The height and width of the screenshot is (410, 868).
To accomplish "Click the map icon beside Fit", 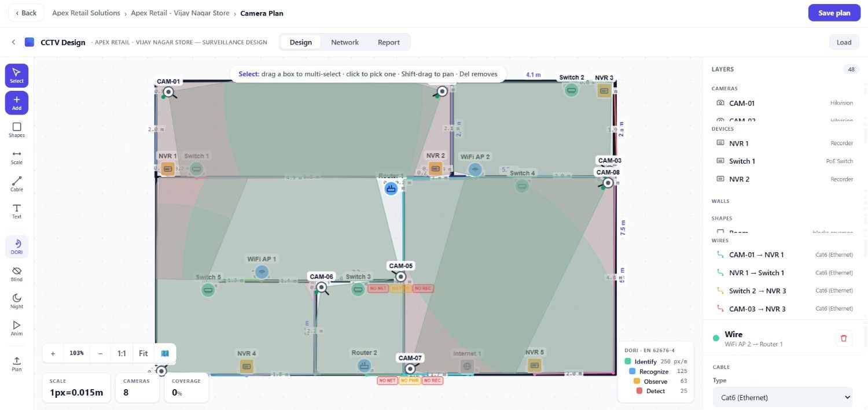I will point(165,353).
